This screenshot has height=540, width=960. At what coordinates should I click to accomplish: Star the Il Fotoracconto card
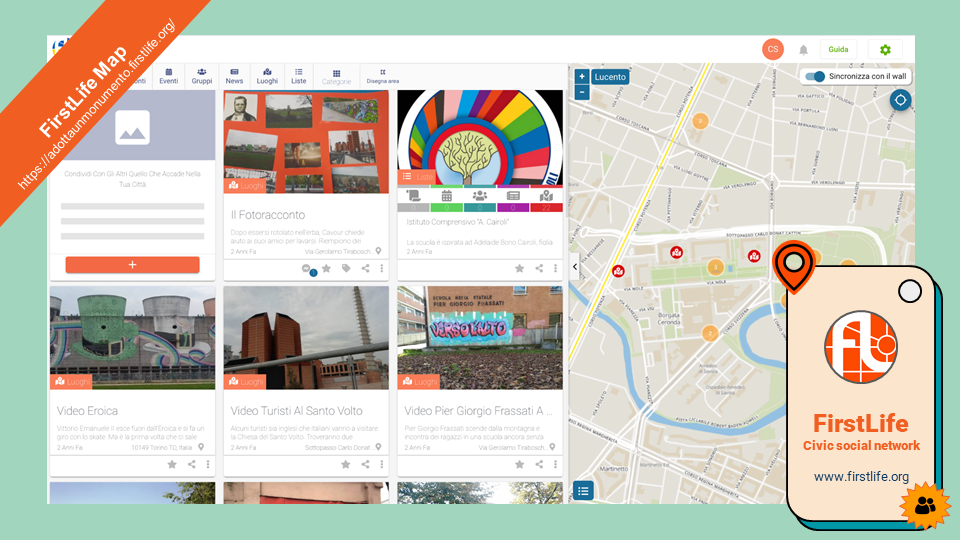tap(326, 268)
